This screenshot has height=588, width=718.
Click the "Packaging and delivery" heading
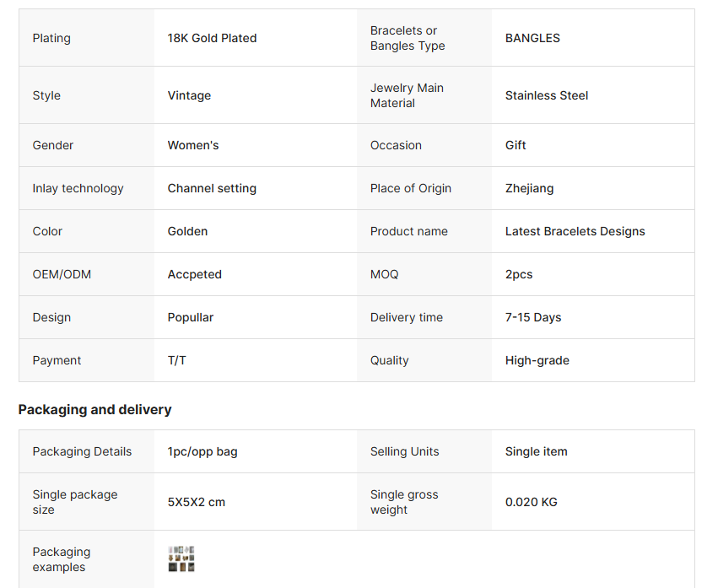[x=94, y=410]
